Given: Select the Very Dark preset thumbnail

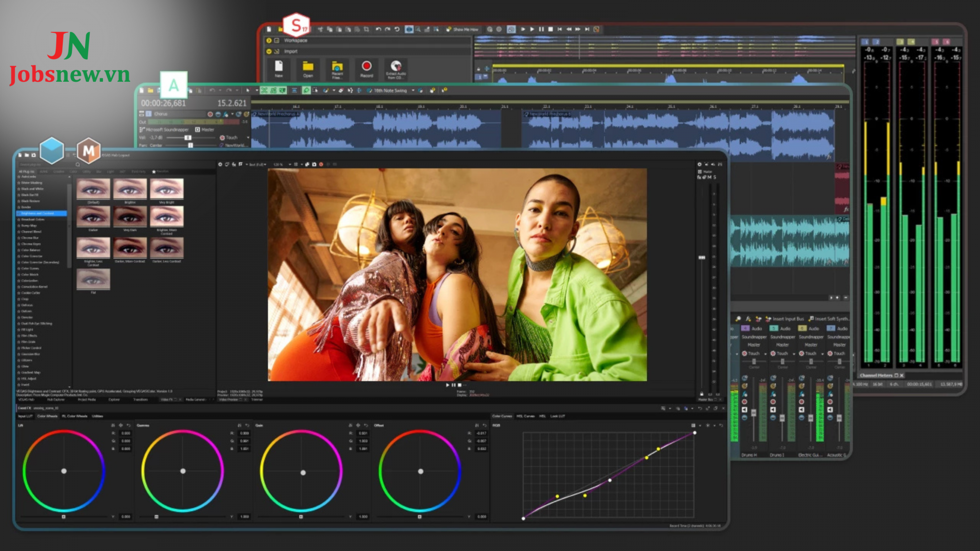Looking at the screenshot, I should (130, 216).
